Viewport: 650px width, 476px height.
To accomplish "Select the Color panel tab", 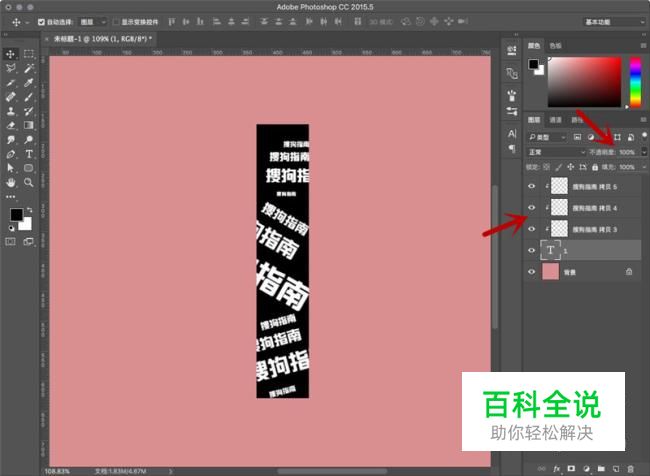I will click(x=534, y=46).
